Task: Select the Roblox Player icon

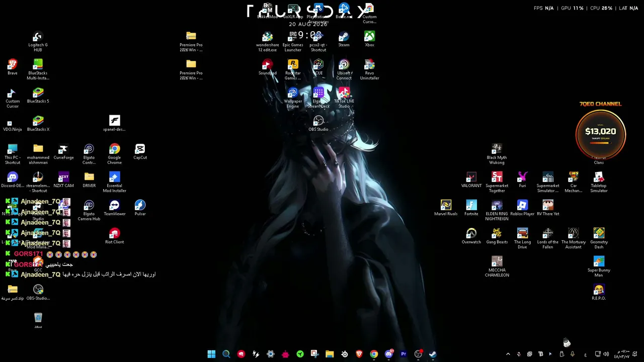Action: tap(522, 208)
